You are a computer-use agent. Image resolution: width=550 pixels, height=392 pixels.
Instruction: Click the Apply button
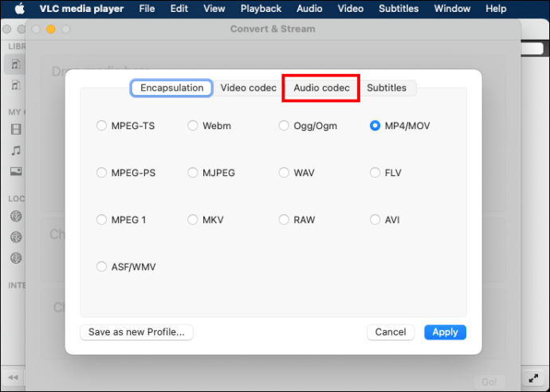pyautogui.click(x=445, y=332)
